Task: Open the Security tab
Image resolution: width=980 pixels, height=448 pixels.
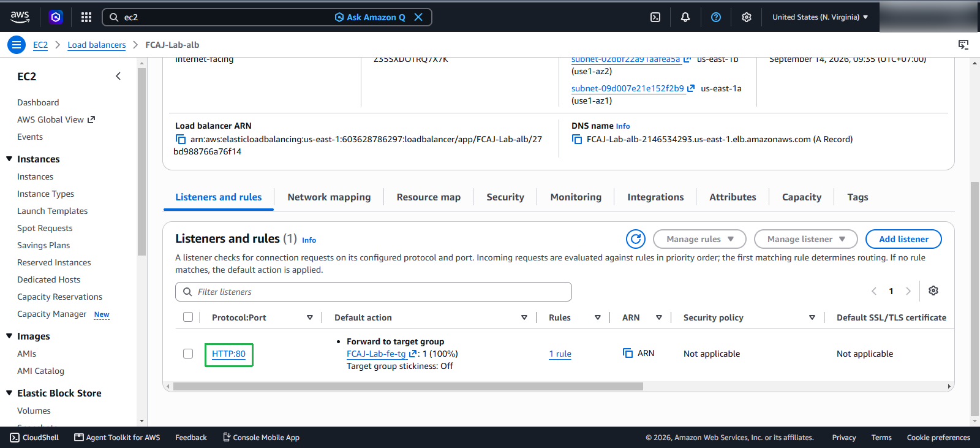Action: click(505, 197)
